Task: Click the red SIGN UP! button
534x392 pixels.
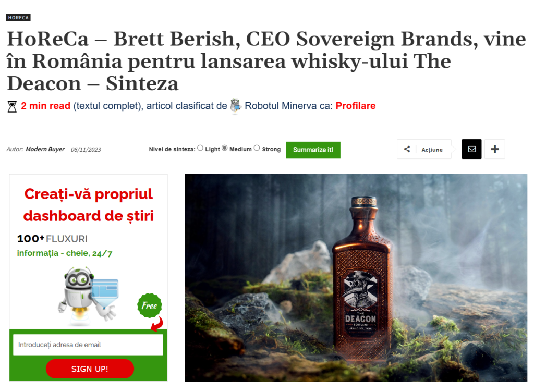Action: [90, 369]
